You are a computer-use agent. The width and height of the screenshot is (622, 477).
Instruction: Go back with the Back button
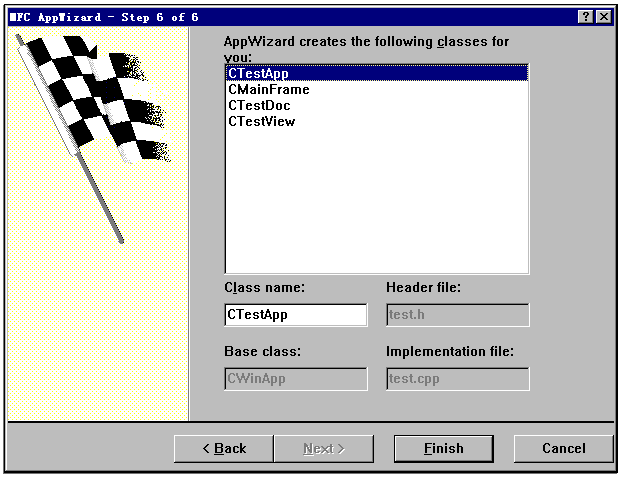224,448
